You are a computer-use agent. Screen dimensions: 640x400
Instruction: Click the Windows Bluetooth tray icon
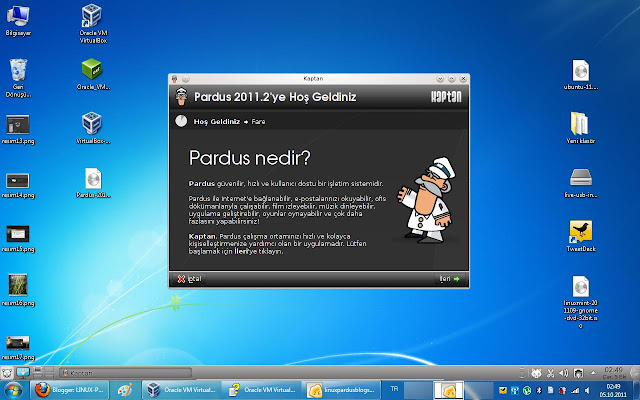pyautogui.click(x=538, y=390)
